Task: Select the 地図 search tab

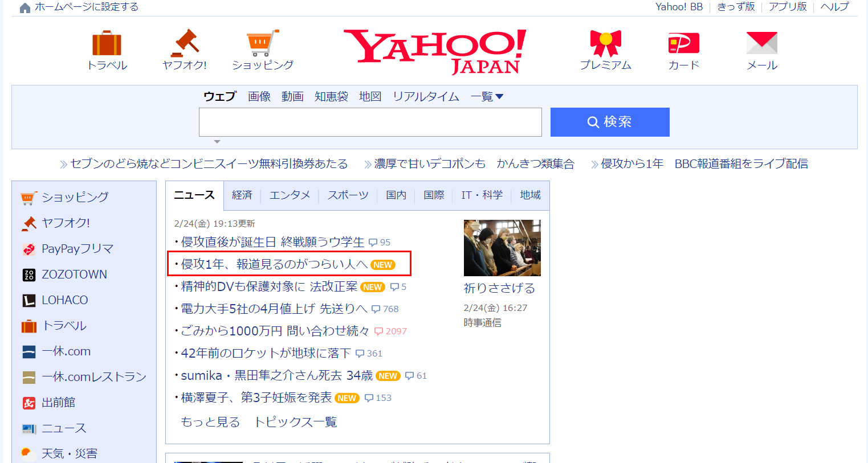Action: [370, 97]
